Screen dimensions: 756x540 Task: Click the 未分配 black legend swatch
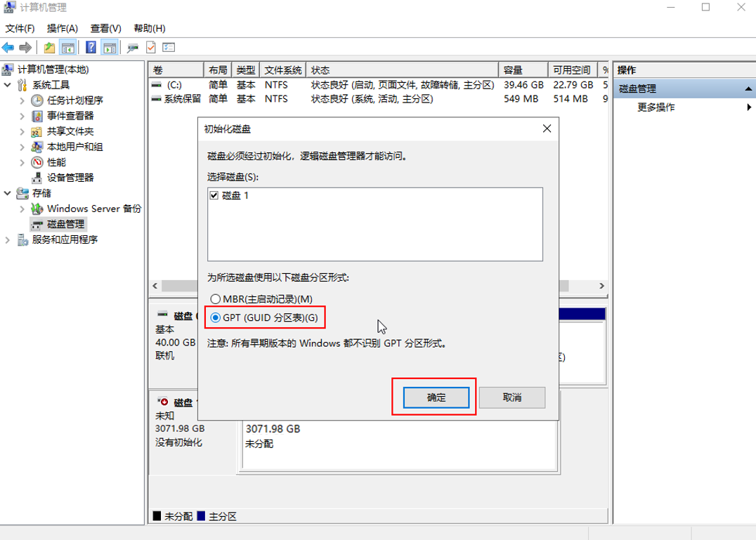click(x=157, y=516)
